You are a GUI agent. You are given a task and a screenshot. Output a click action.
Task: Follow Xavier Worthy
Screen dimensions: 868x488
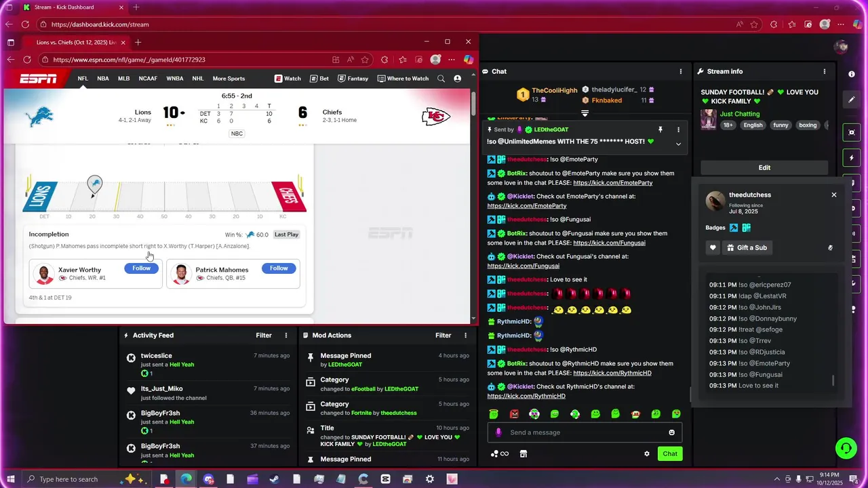pyautogui.click(x=141, y=268)
